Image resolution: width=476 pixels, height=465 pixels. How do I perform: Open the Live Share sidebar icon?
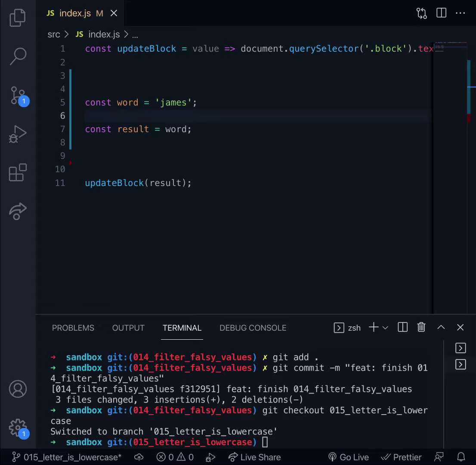tap(18, 211)
